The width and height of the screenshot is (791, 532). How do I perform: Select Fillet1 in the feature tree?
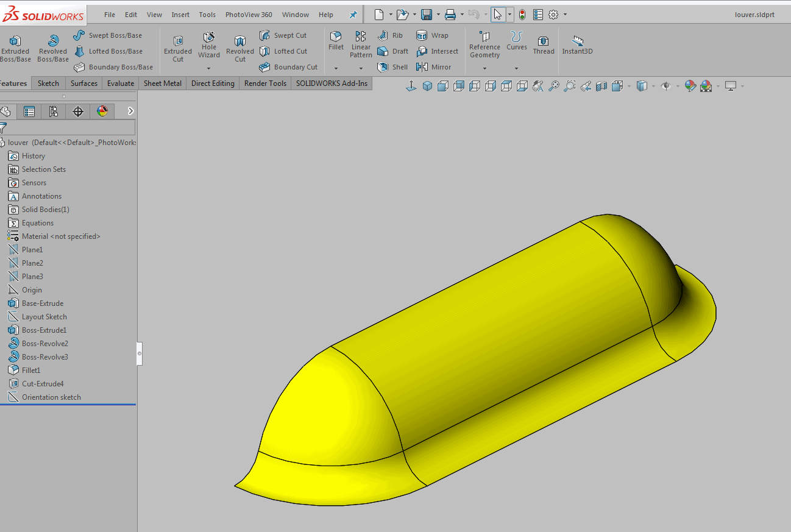[x=30, y=371]
